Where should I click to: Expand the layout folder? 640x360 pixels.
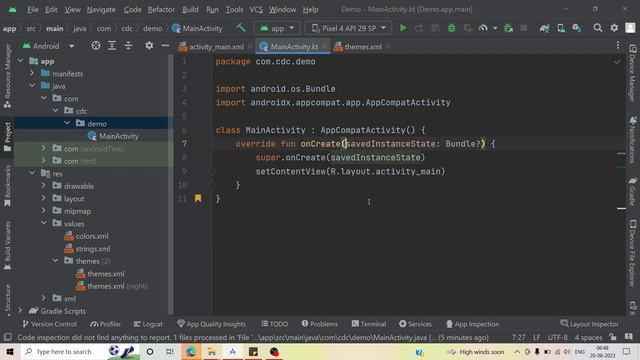pyautogui.click(x=44, y=198)
